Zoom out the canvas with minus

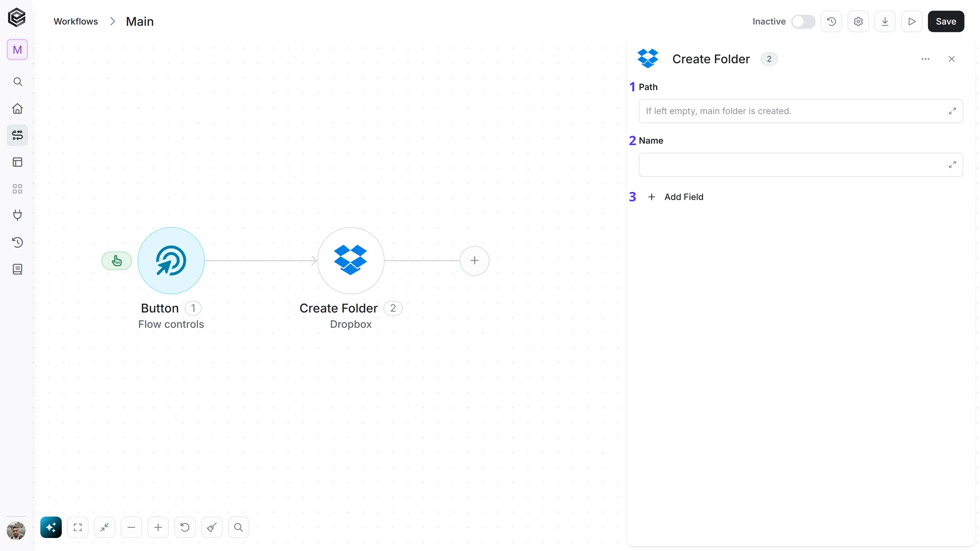[x=131, y=527]
